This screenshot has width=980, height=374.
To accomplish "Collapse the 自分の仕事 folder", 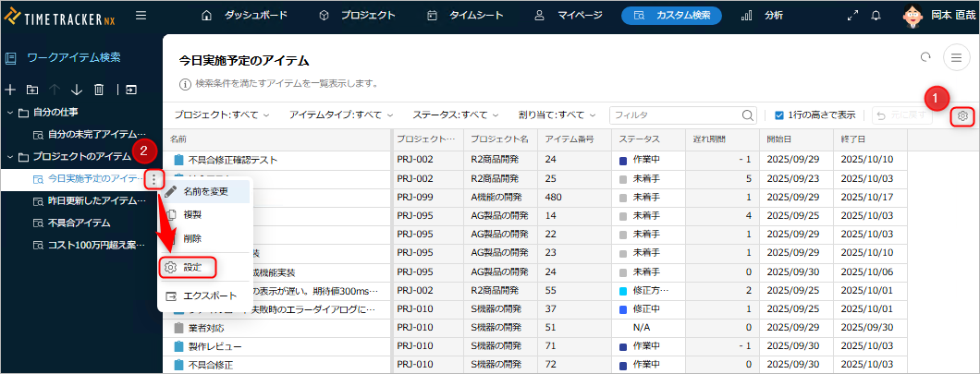I will 10,113.
